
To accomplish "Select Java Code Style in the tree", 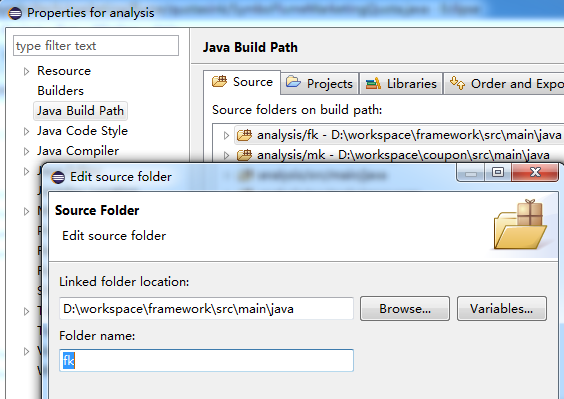I will [82, 131].
